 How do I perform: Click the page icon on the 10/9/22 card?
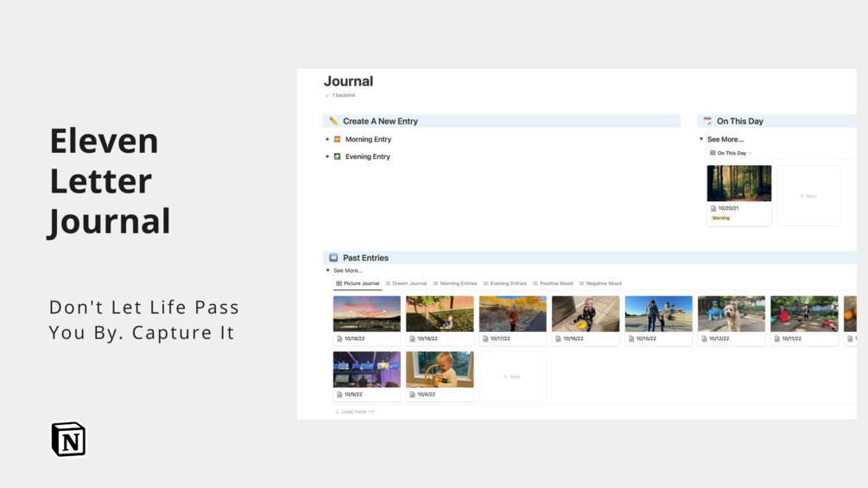click(x=339, y=395)
